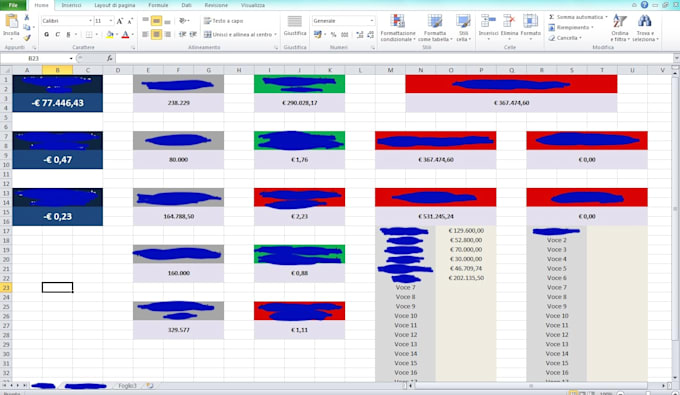The width and height of the screenshot is (680, 395).
Task: Decrease font size with small A icon
Action: (130, 21)
